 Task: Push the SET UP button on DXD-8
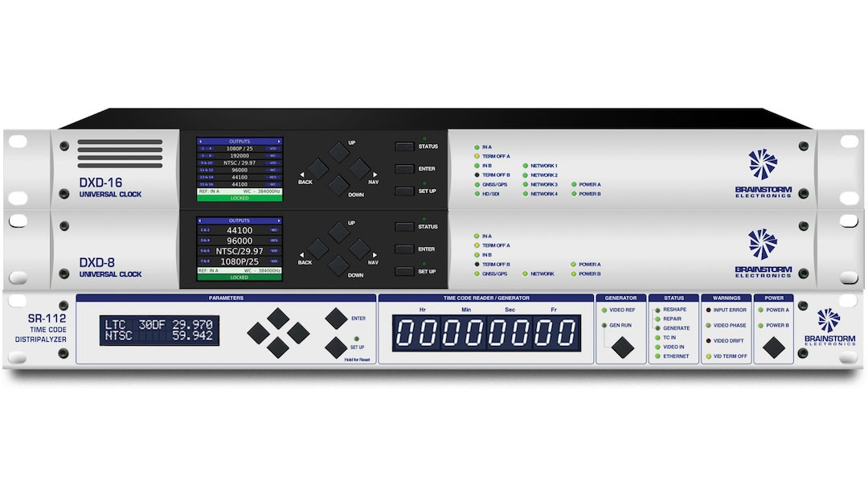[x=404, y=271]
